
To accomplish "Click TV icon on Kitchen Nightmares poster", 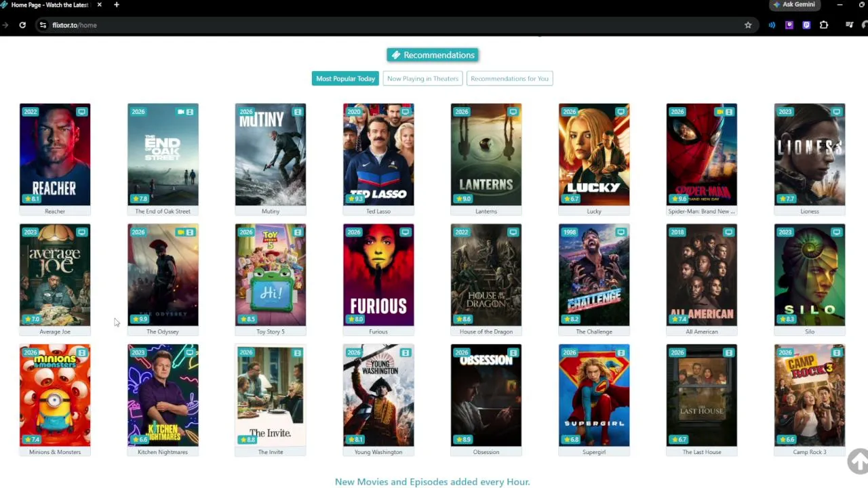I will (189, 352).
